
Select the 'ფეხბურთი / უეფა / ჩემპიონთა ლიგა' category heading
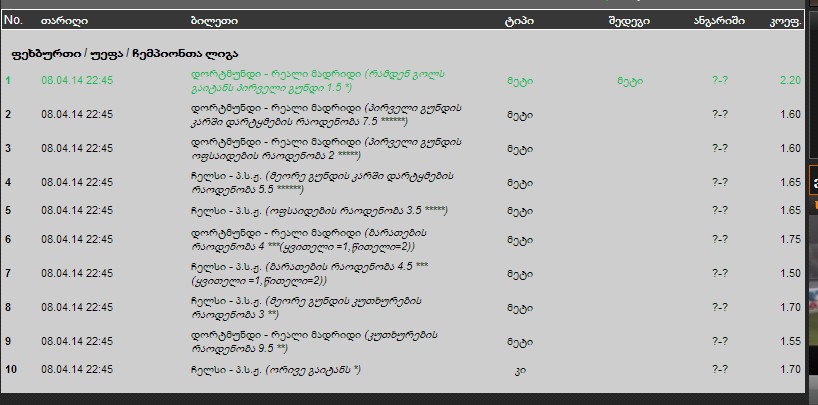(125, 54)
